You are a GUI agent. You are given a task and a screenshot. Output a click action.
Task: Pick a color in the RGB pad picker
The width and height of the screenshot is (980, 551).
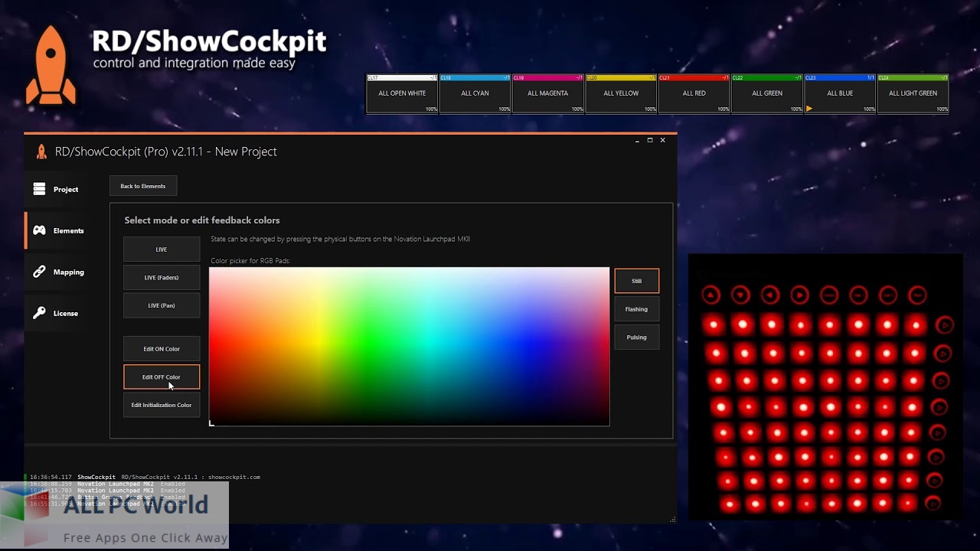[410, 346]
